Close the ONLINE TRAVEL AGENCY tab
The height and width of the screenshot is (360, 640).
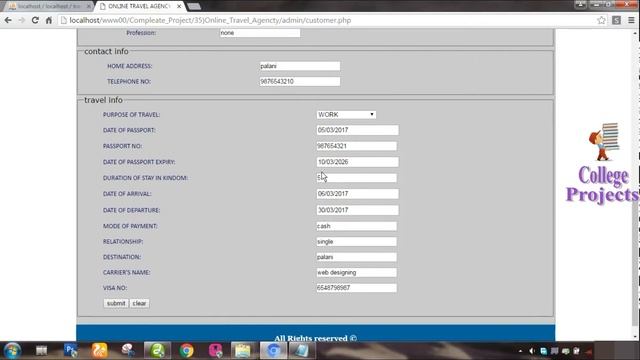[179, 6]
